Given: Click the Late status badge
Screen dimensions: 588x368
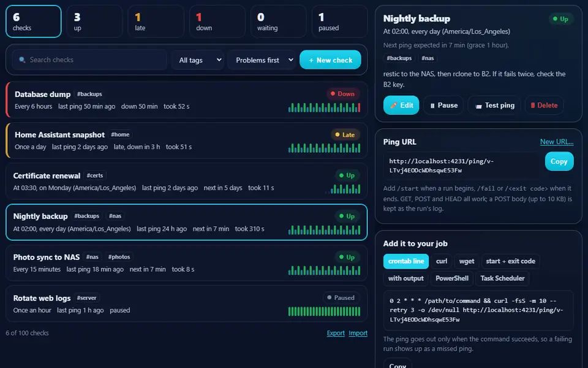Looking at the screenshot, I should pyautogui.click(x=345, y=134).
